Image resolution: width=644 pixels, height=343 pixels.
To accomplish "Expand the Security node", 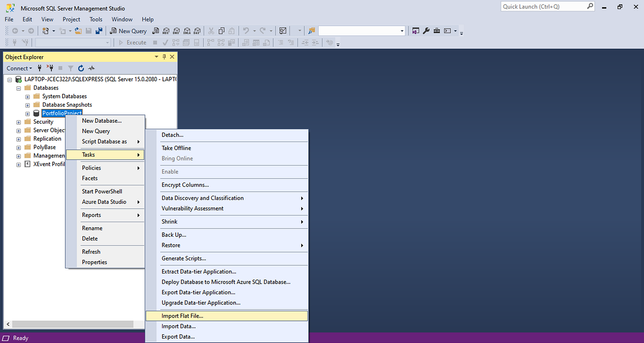I will (18, 121).
